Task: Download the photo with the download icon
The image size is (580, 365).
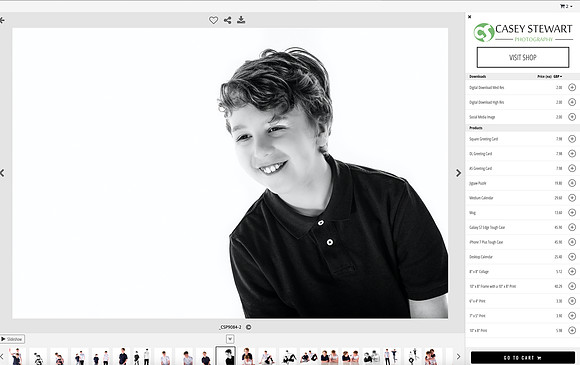Action: point(241,20)
